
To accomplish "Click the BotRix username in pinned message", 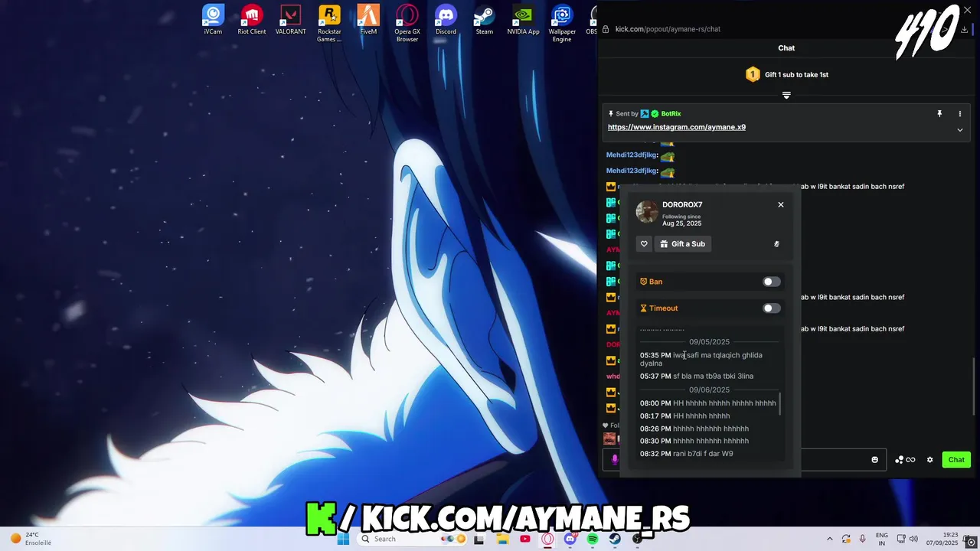I will [x=671, y=114].
